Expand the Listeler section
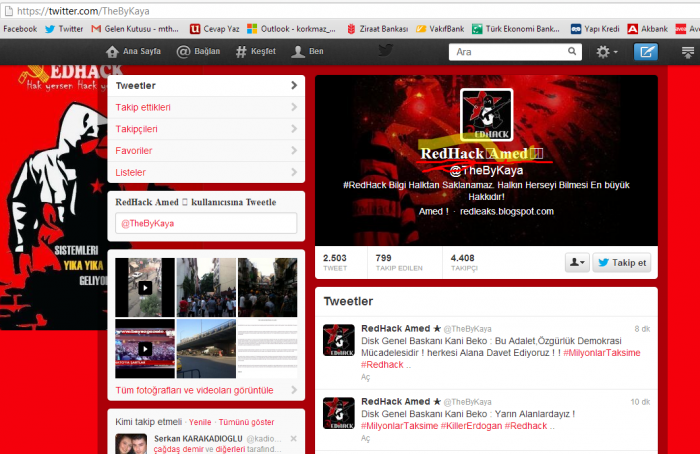The height and width of the screenshot is (454, 700). point(205,173)
